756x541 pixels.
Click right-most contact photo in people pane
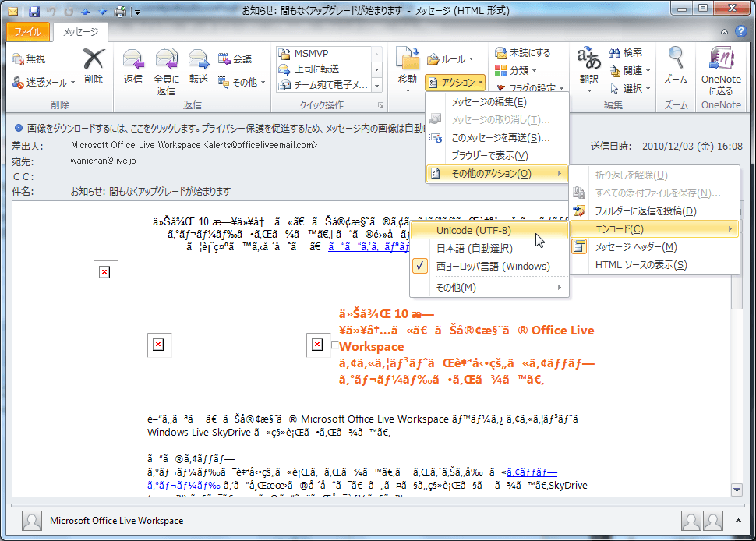(713, 521)
